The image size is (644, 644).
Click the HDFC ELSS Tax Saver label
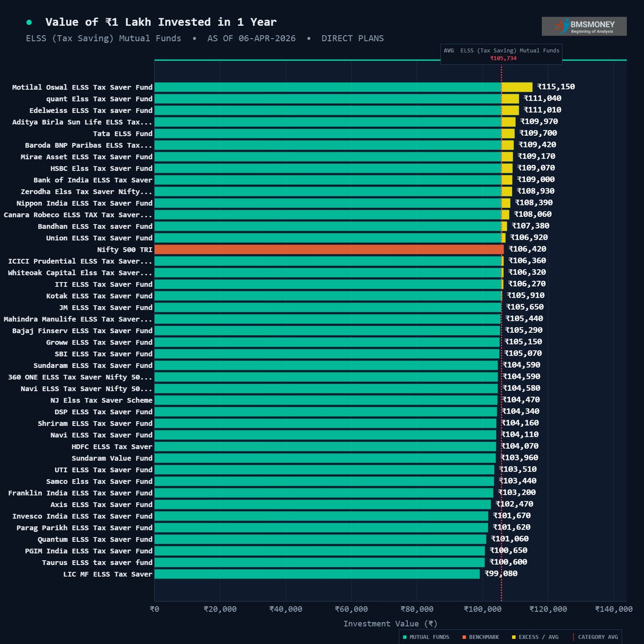[112, 447]
